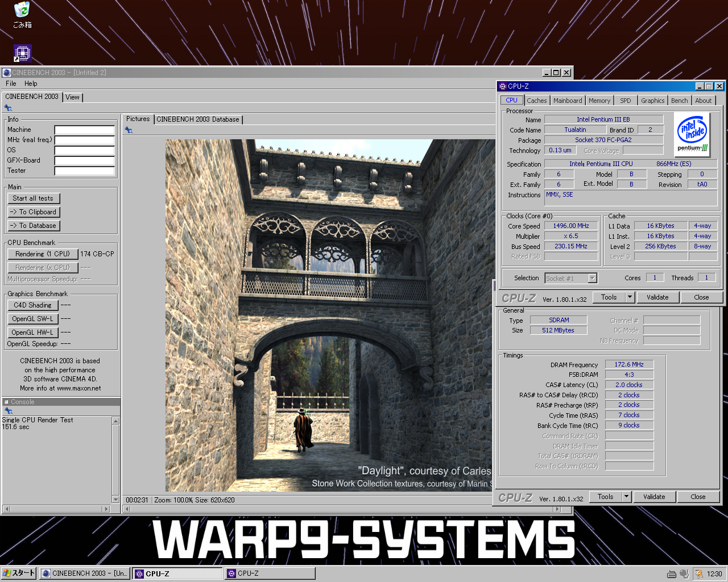The image size is (728, 582).
Task: Switch to the View tab in CINEBENCH
Action: pos(73,97)
